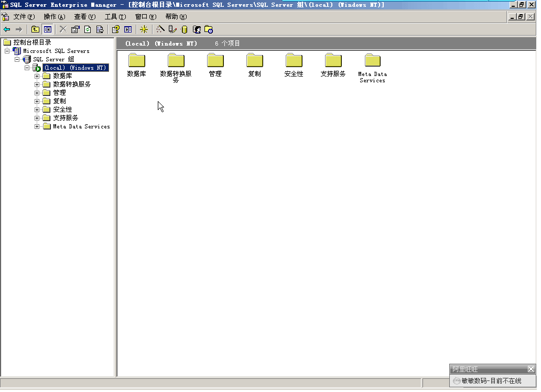The height and width of the screenshot is (392, 541).
Task: Click the Export List toolbar icon
Action: 100,30
